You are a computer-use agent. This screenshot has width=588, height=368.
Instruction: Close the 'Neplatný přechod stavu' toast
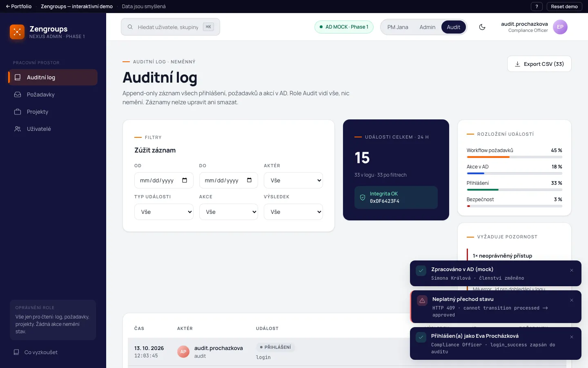tap(572, 300)
